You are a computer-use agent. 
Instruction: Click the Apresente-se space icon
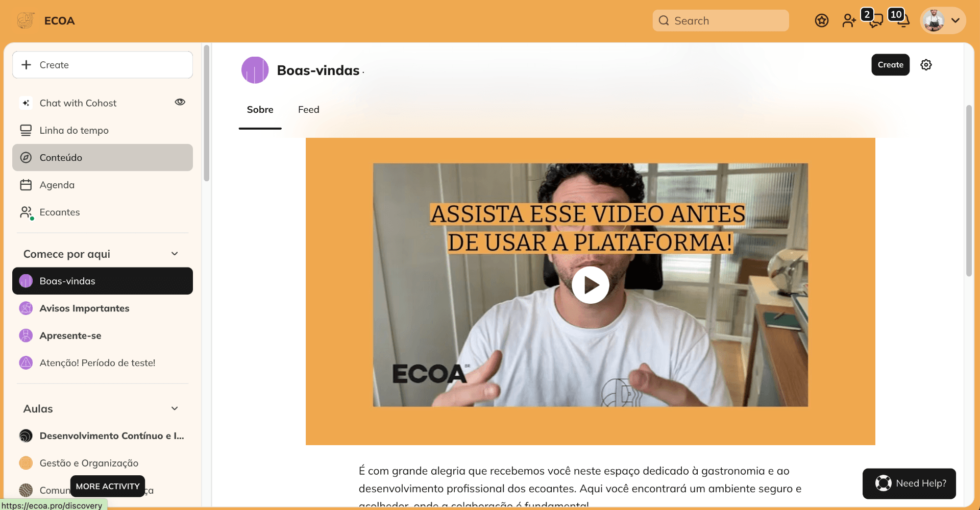(x=26, y=335)
